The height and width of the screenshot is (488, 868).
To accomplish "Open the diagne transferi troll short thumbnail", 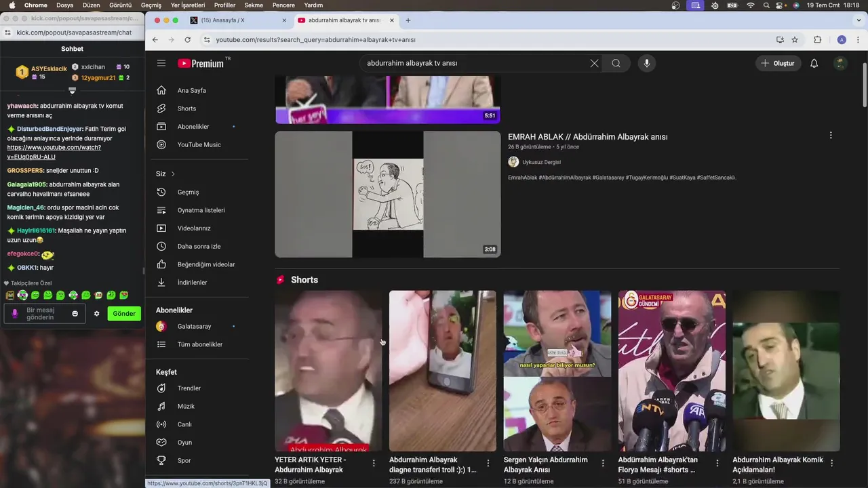I will (x=442, y=371).
